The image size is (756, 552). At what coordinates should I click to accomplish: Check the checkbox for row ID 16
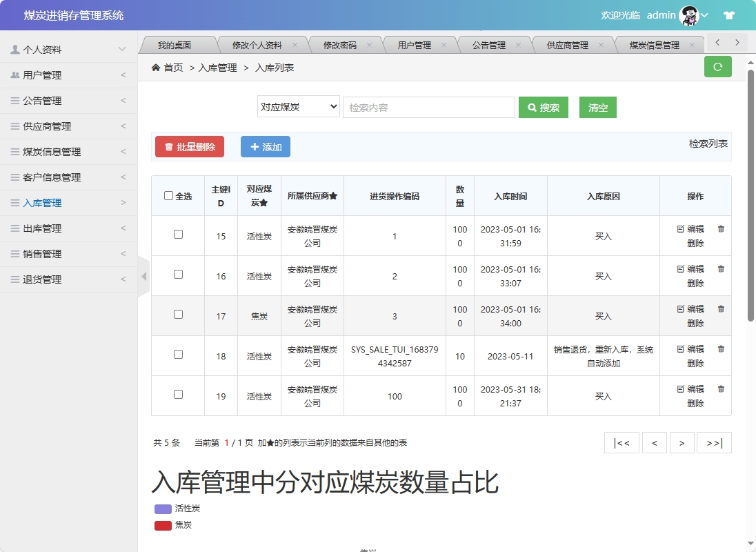[x=177, y=275]
